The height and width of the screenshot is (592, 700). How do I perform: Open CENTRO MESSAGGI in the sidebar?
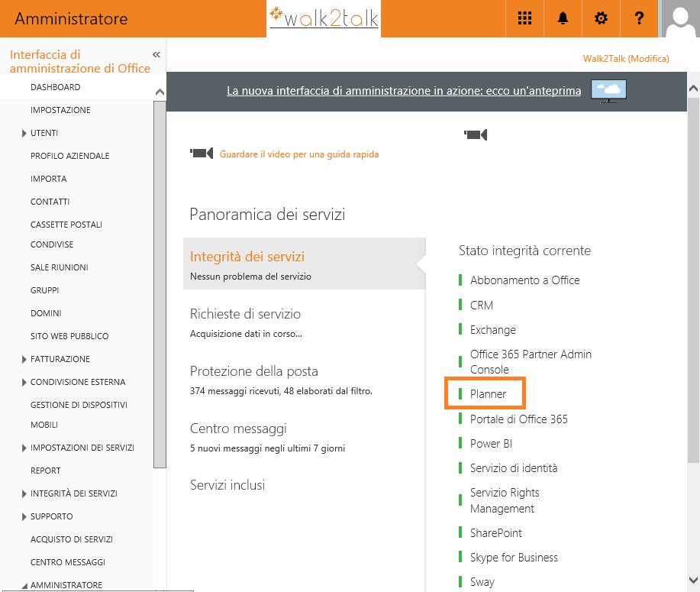pos(67,562)
